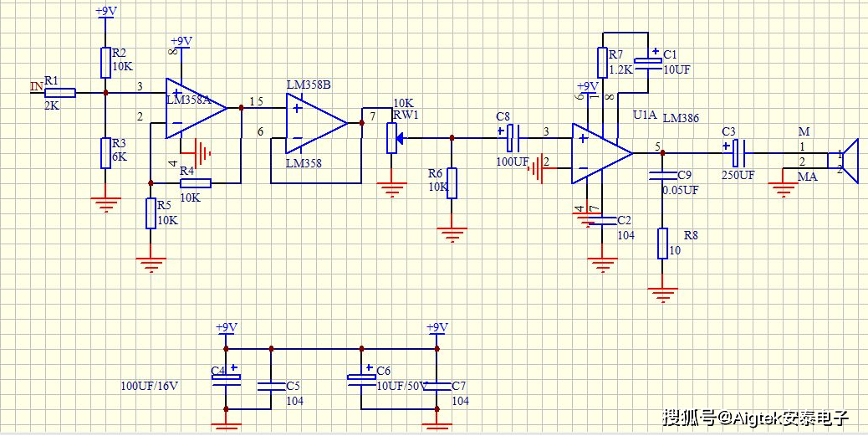Click the +9V power port above LM358A
This screenshot has height=436, width=868.
[181, 42]
